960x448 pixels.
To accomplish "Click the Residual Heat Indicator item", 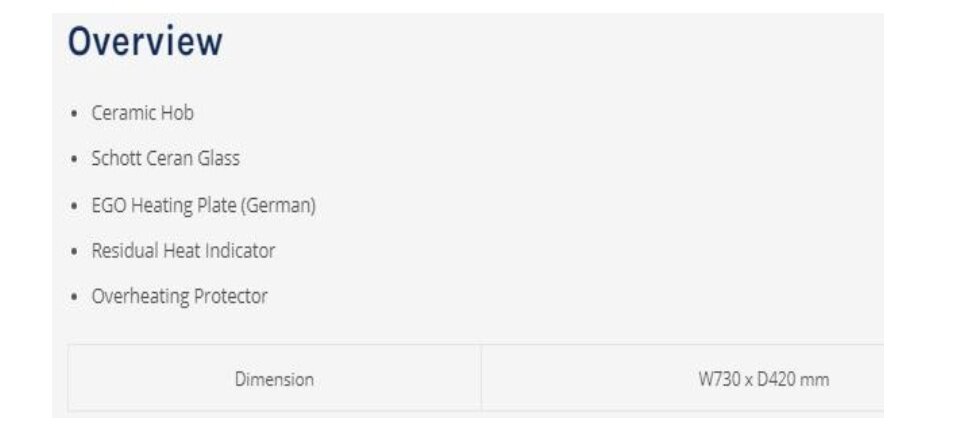I will click(x=183, y=250).
